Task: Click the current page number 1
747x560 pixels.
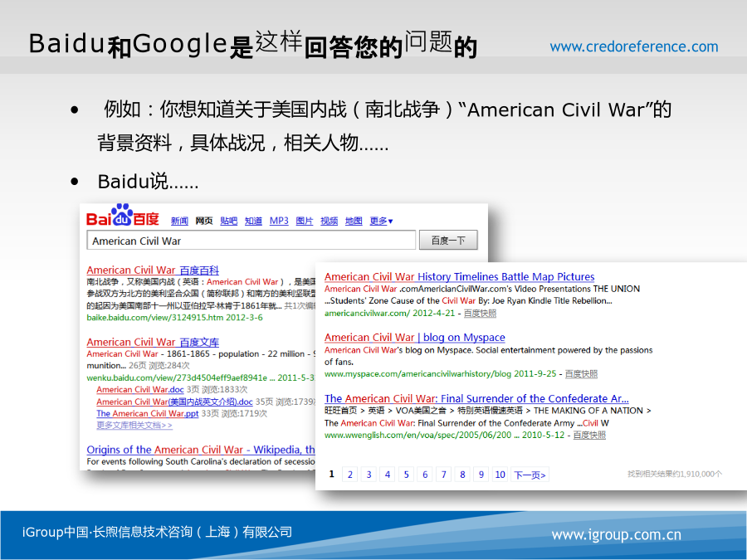Action: 331,475
